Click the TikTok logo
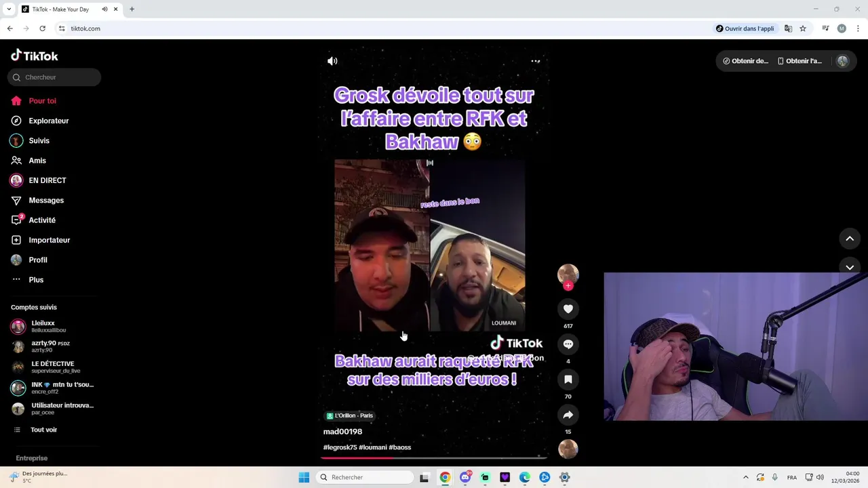The height and width of the screenshot is (488, 868). point(35,56)
